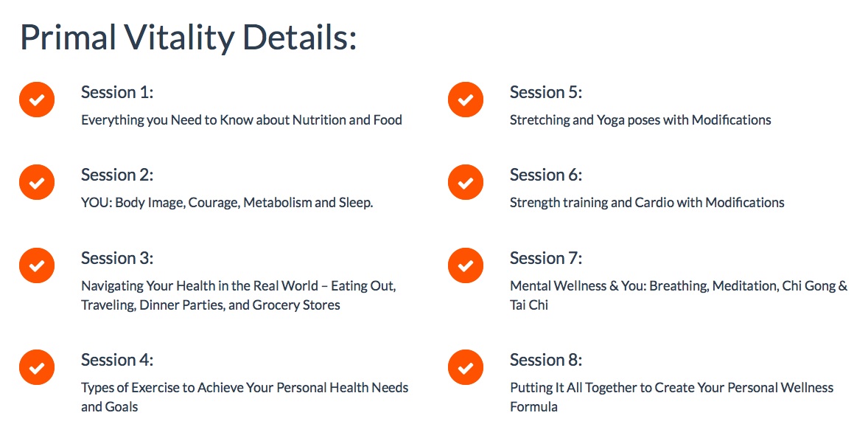Screen dimensions: 868x438
Task: Click the orange check icon for Session 6
Action: coord(466,182)
